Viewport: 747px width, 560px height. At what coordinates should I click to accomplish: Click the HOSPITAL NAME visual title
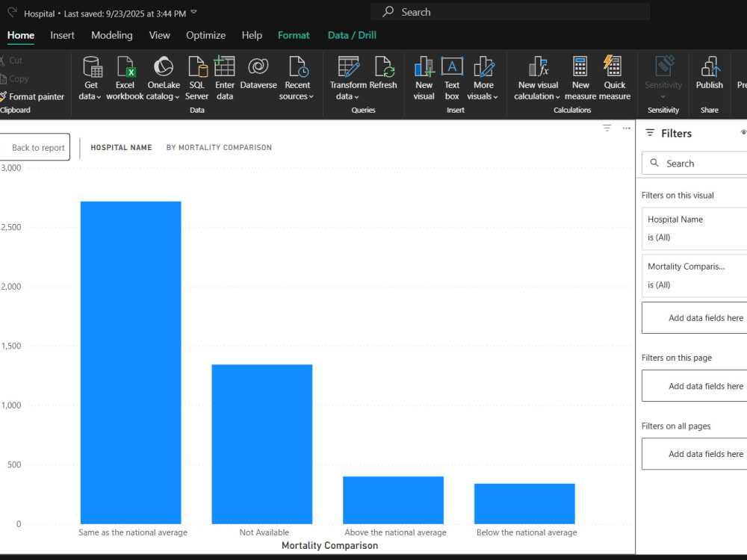122,148
